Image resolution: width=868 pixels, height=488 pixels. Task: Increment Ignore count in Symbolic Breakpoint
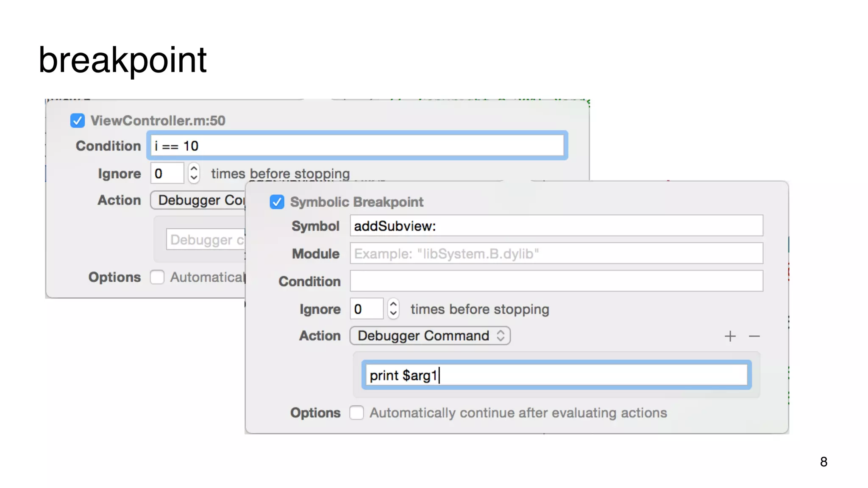393,305
